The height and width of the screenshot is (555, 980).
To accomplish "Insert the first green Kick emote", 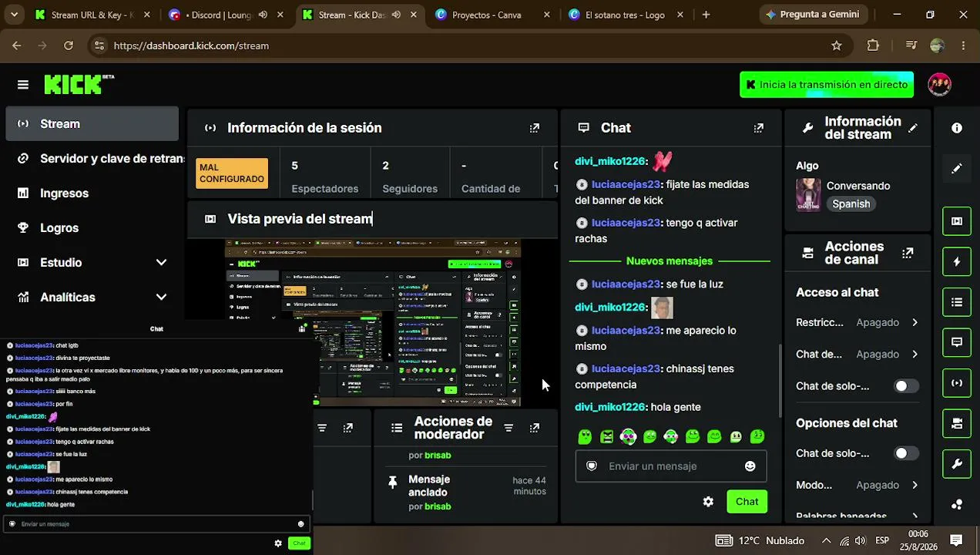I will tap(585, 437).
